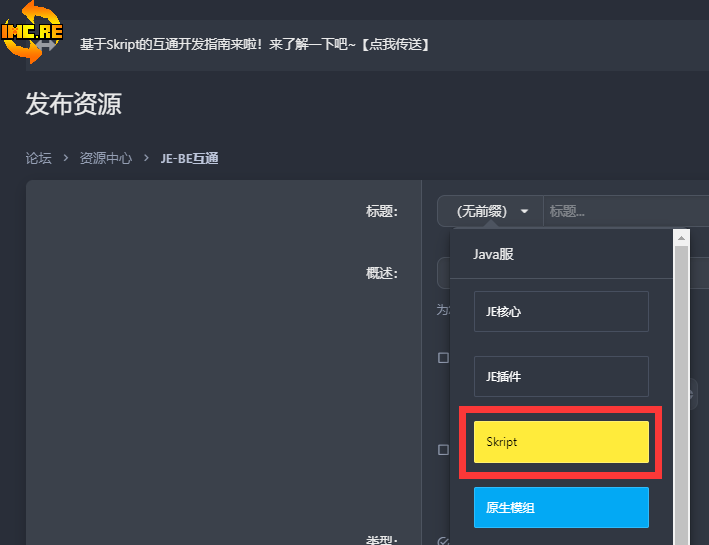The image size is (709, 545).
Task: Select the JE核心 prefix option
Action: pyautogui.click(x=561, y=311)
